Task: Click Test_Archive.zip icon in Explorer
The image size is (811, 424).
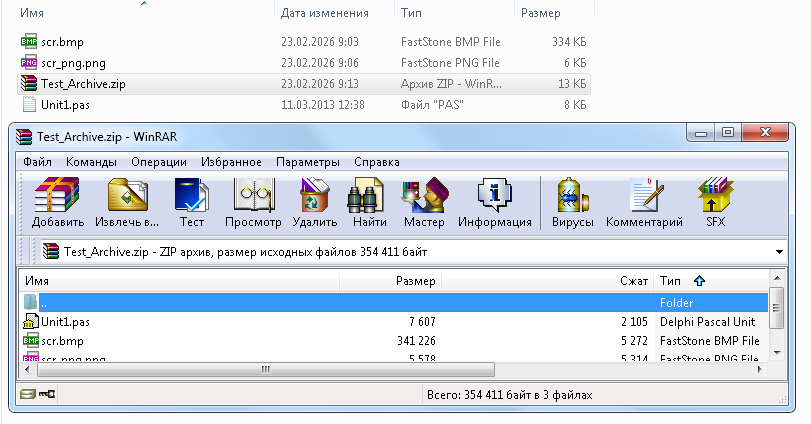Action: pos(29,83)
